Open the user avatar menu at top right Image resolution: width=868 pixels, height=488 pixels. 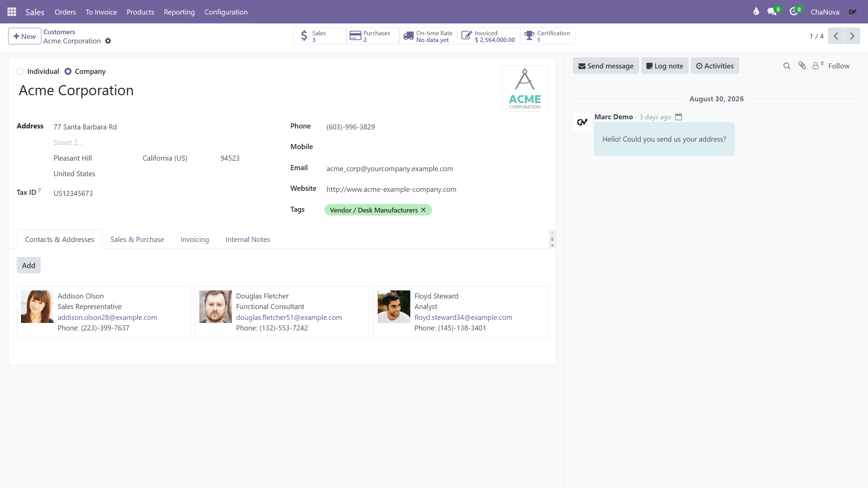click(x=853, y=12)
